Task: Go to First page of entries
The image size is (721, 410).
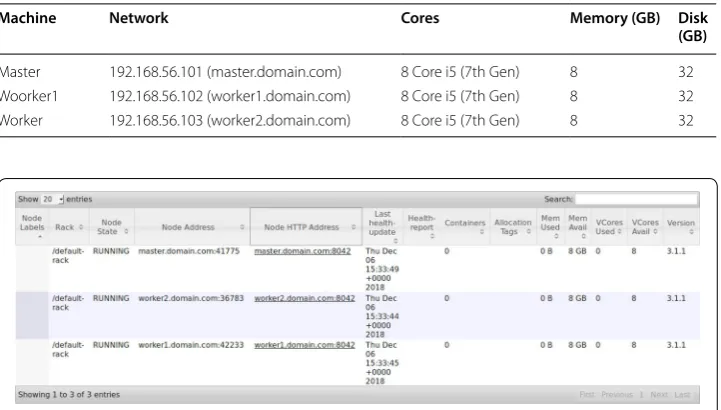Action: pos(587,394)
